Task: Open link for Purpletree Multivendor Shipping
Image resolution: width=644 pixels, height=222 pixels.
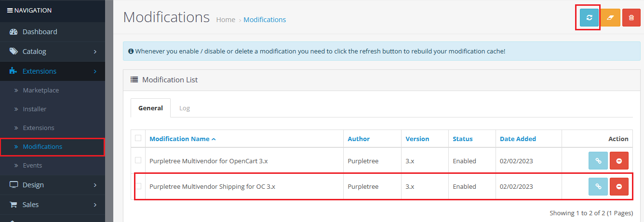Action: [598, 186]
